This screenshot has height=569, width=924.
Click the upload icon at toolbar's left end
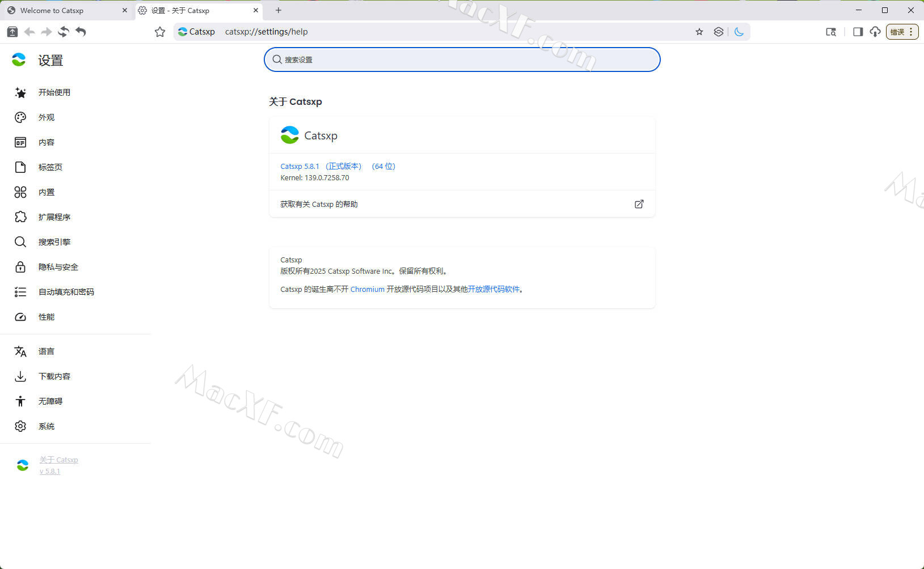click(12, 32)
